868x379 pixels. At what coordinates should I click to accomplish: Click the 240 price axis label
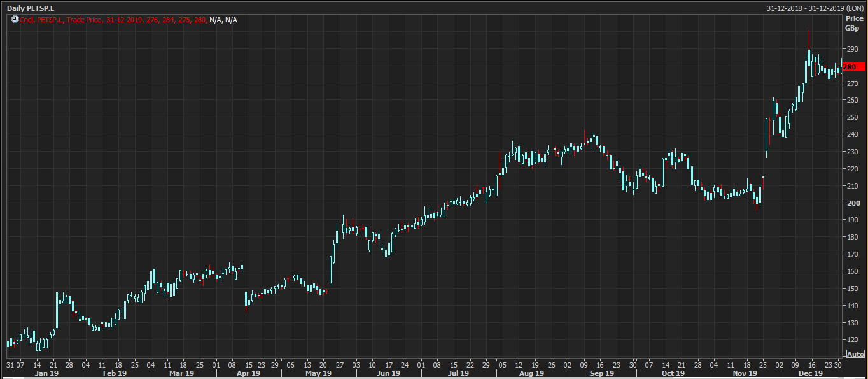click(853, 134)
